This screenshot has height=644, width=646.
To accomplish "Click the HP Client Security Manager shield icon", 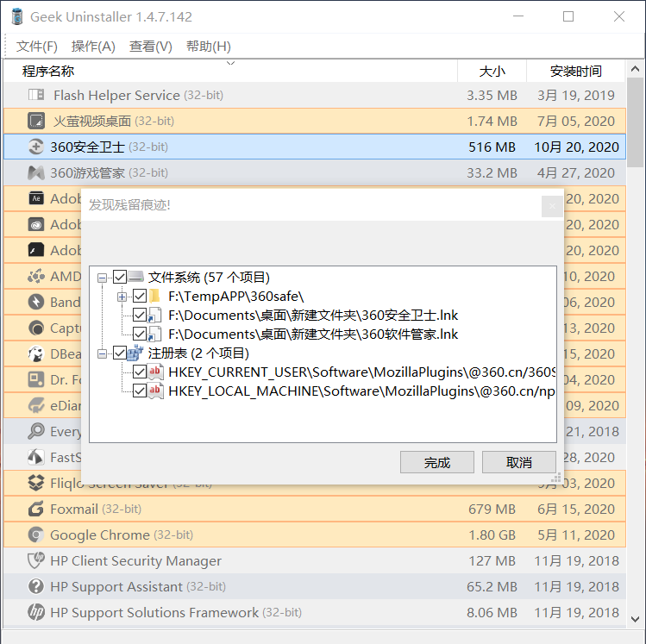I will pyautogui.click(x=36, y=560).
